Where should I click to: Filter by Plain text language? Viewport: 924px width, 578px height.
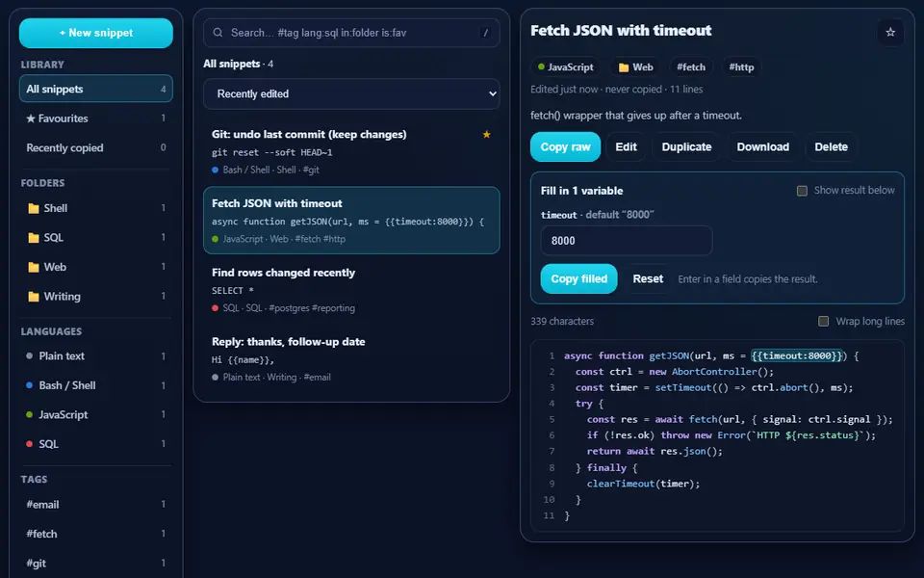tap(96, 356)
